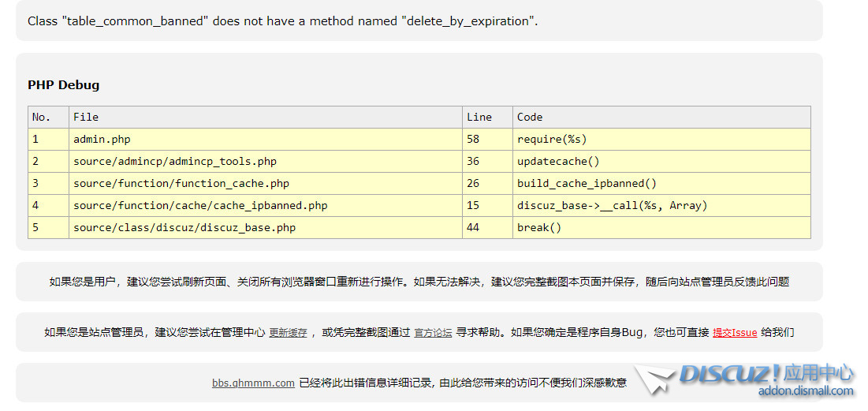Open the bbs.qhmmm.com site link
This screenshot has width=868, height=411.
253,383
